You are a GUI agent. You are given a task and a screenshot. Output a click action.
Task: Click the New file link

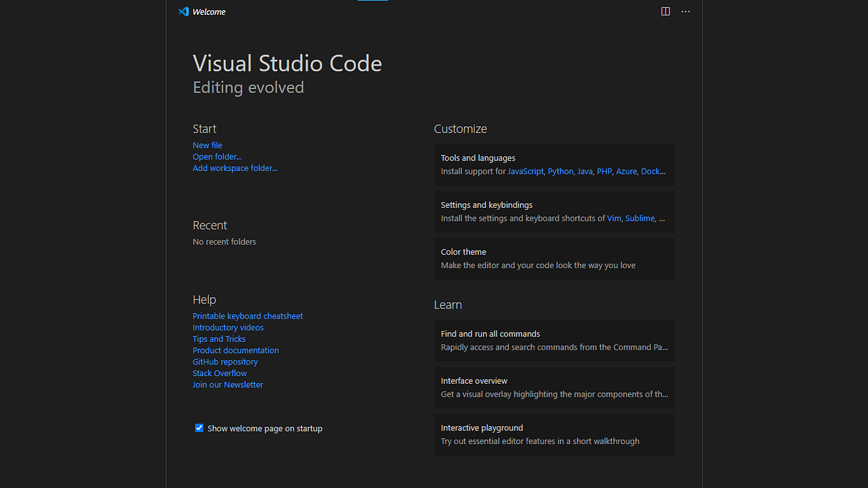pos(207,145)
